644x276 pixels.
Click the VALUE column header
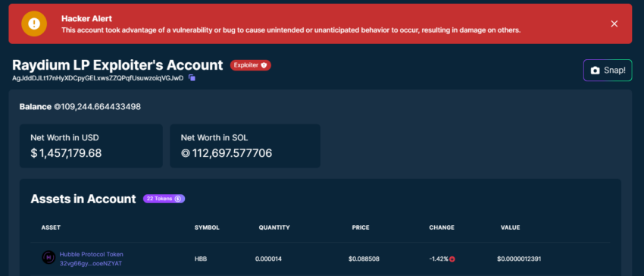pyautogui.click(x=510, y=227)
